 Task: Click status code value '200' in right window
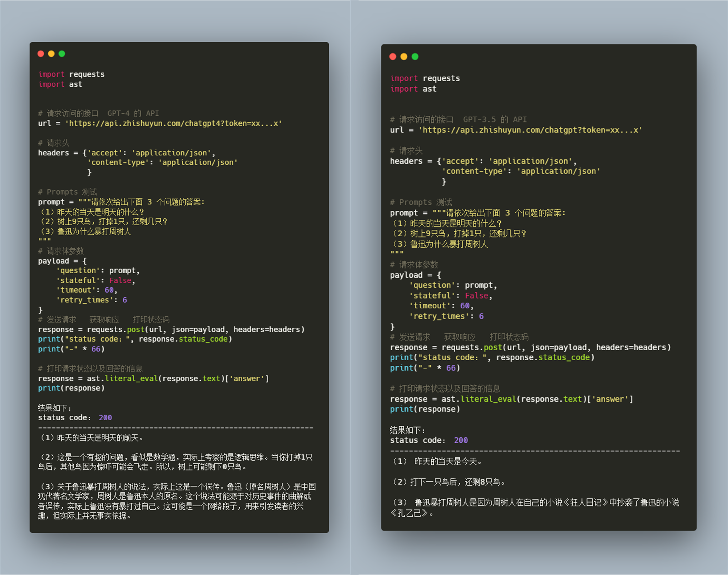pos(461,440)
